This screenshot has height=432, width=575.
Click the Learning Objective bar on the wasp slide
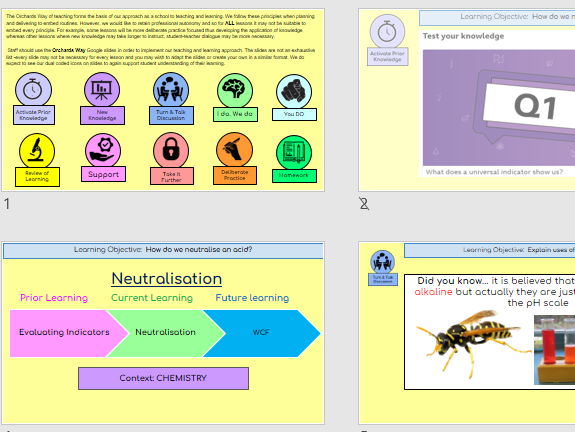[x=490, y=250]
